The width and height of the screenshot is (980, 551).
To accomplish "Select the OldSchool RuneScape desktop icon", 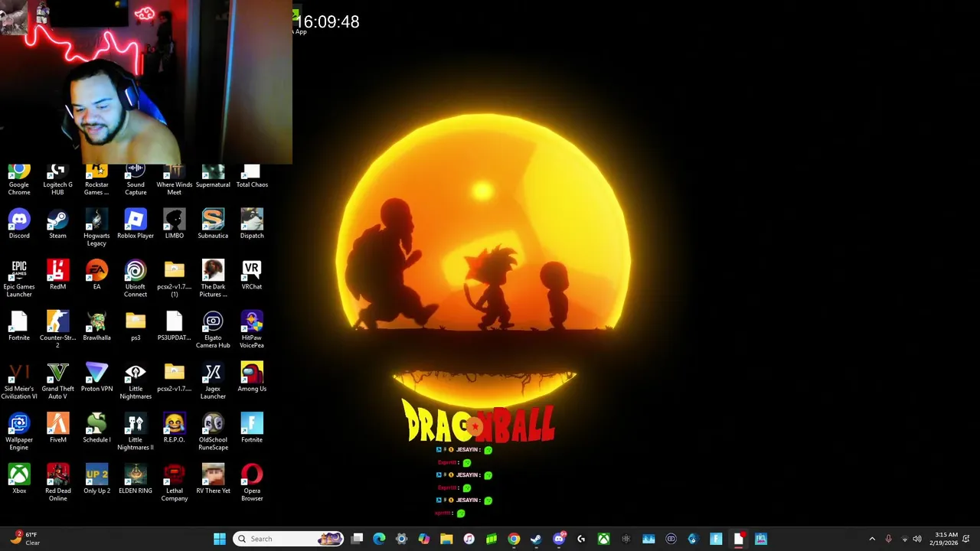I will coord(213,432).
